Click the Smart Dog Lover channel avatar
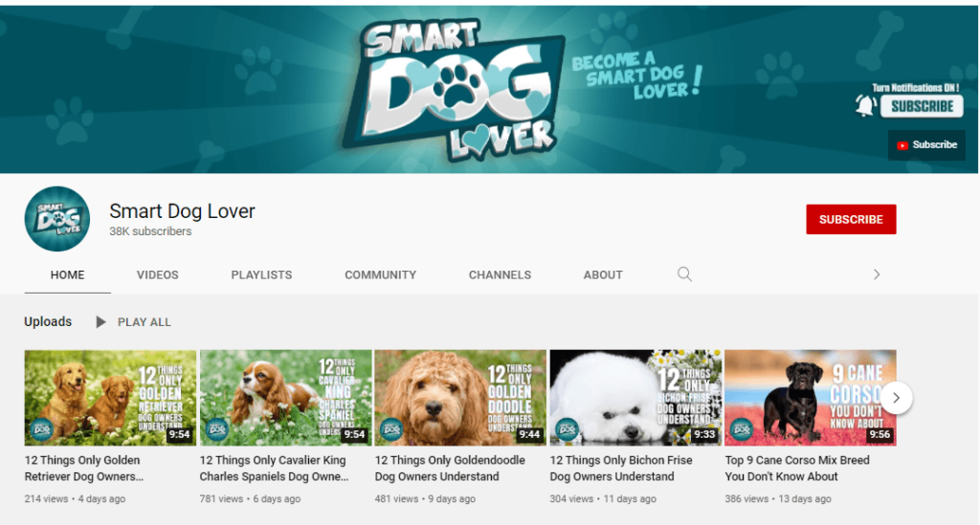 pos(56,219)
